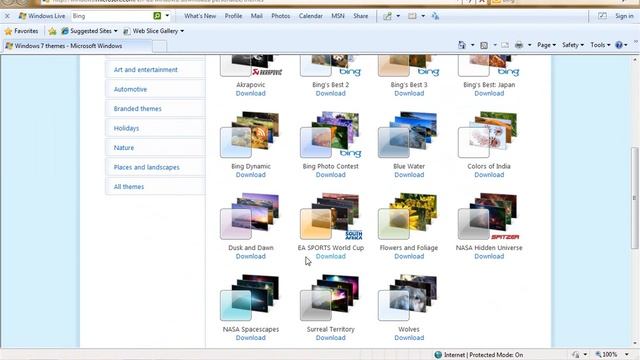Image resolution: width=640 pixels, height=360 pixels.
Task: Download the Wolves theme
Action: [x=409, y=338]
